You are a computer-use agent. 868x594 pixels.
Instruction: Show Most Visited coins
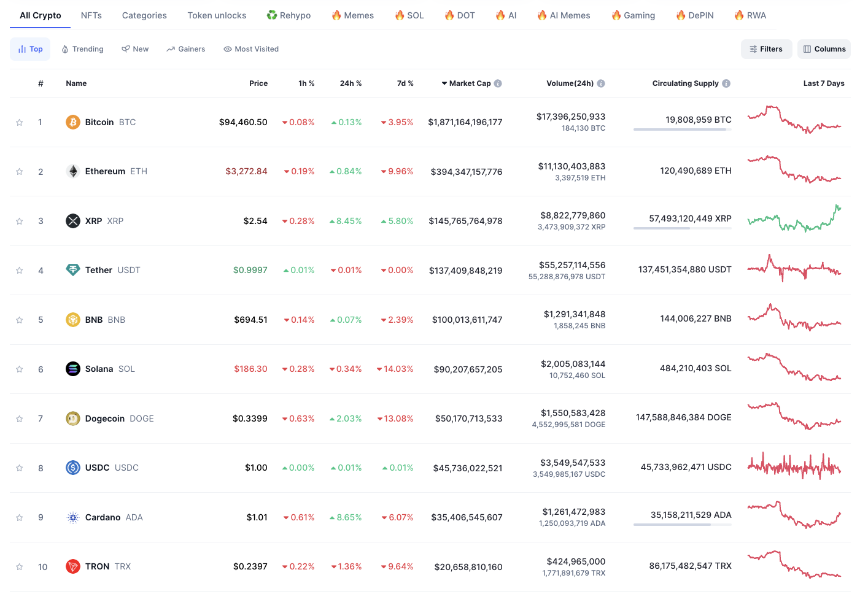tap(251, 49)
